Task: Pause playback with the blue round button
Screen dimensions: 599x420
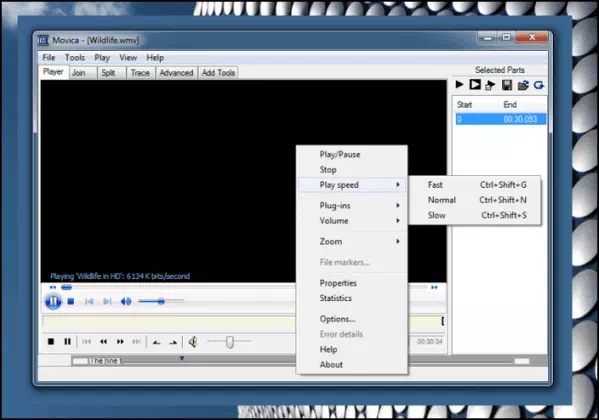Action: [x=53, y=302]
